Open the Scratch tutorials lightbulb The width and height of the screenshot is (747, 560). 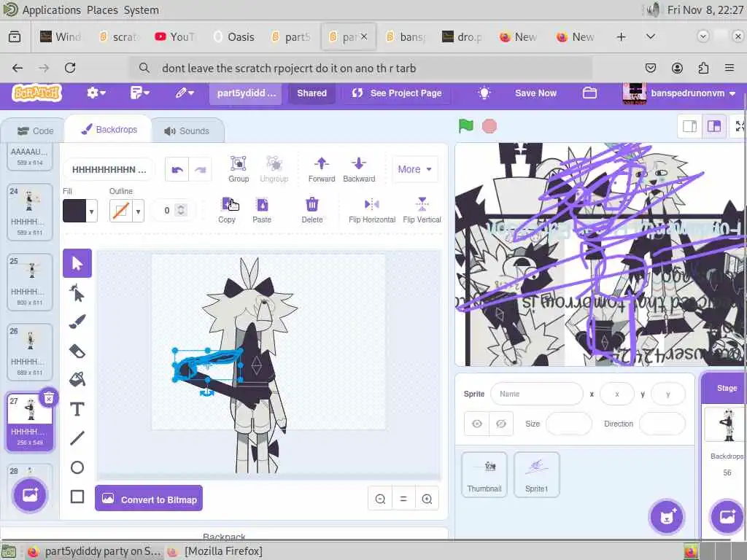(484, 93)
